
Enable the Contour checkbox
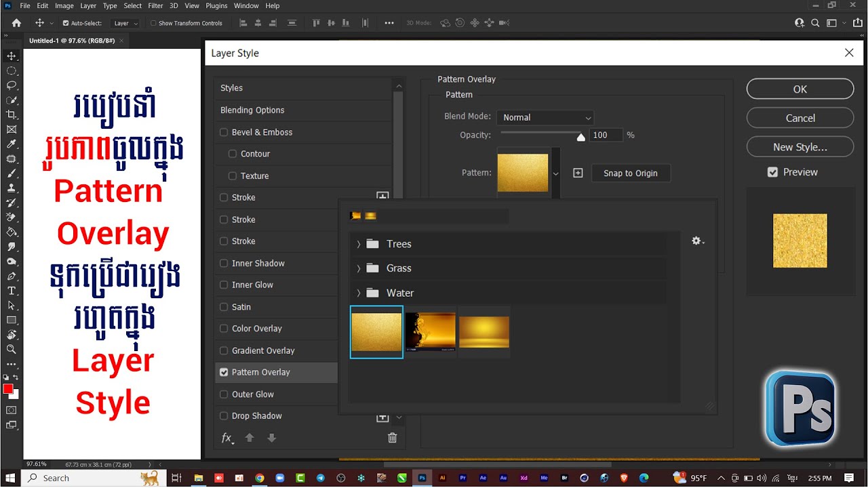tap(233, 154)
